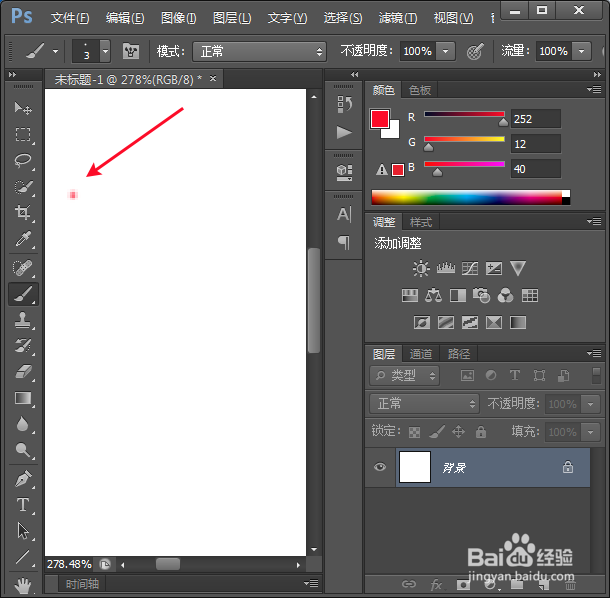The width and height of the screenshot is (610, 598).
Task: Select the Lasso tool
Action: [x=23, y=161]
